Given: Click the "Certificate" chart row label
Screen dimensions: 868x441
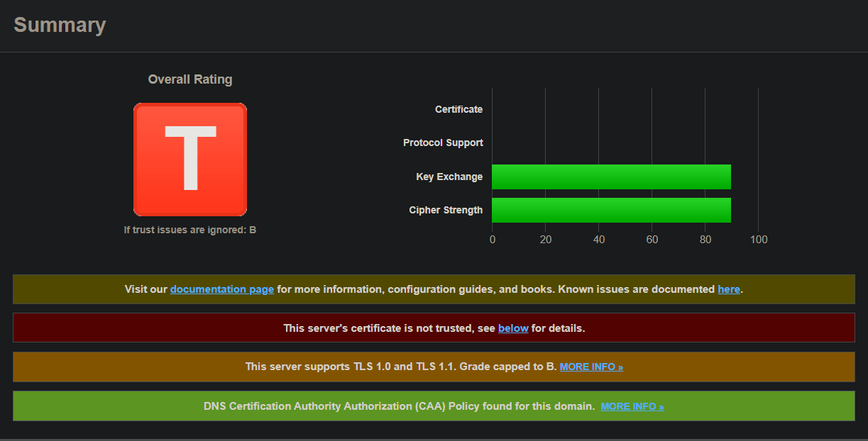Looking at the screenshot, I should pyautogui.click(x=458, y=108).
